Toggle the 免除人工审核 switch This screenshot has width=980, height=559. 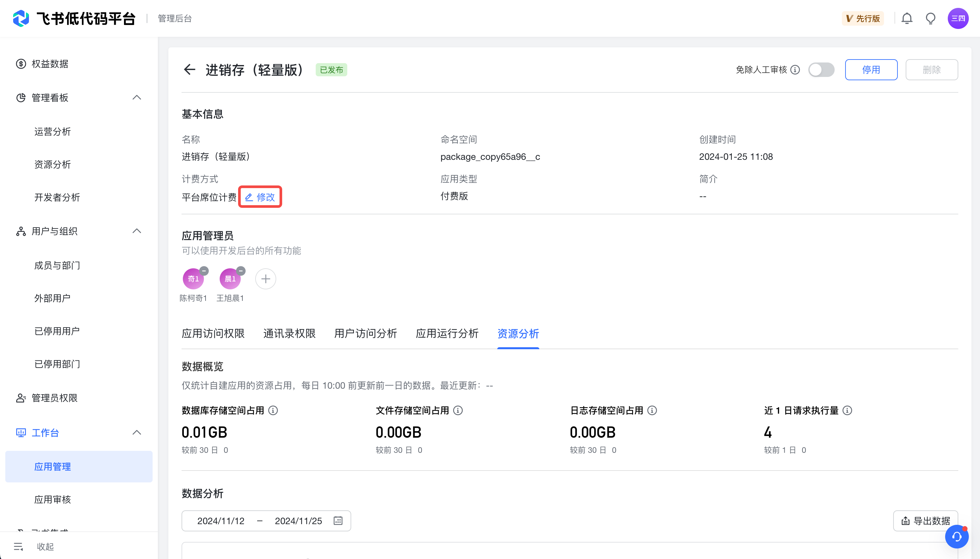[821, 70]
